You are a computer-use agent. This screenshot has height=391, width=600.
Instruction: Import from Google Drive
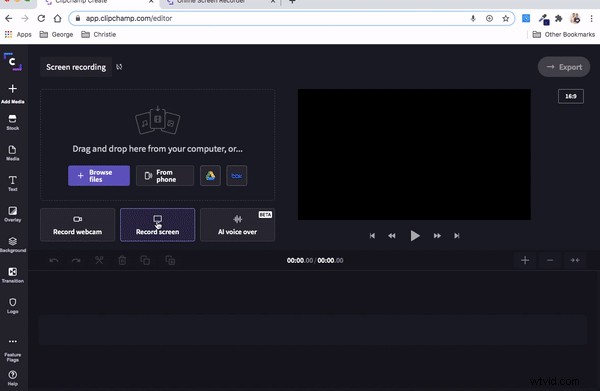(x=210, y=176)
